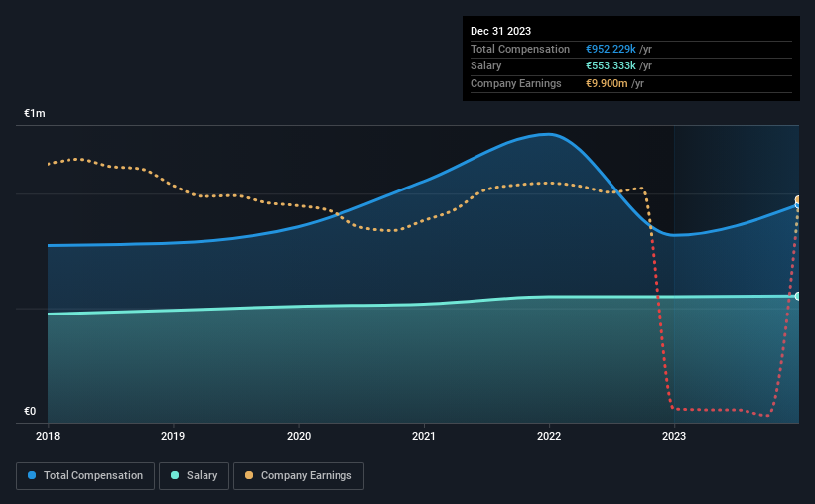Toggle the Salary legend button
The height and width of the screenshot is (504, 815).
tap(194, 476)
